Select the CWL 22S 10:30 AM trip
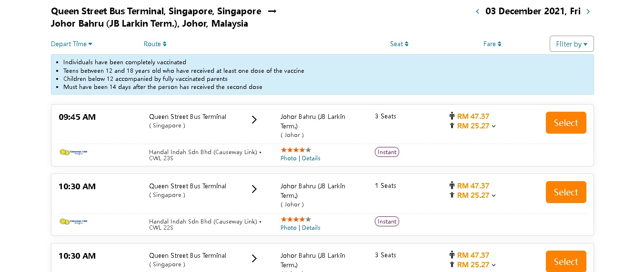 566,192
